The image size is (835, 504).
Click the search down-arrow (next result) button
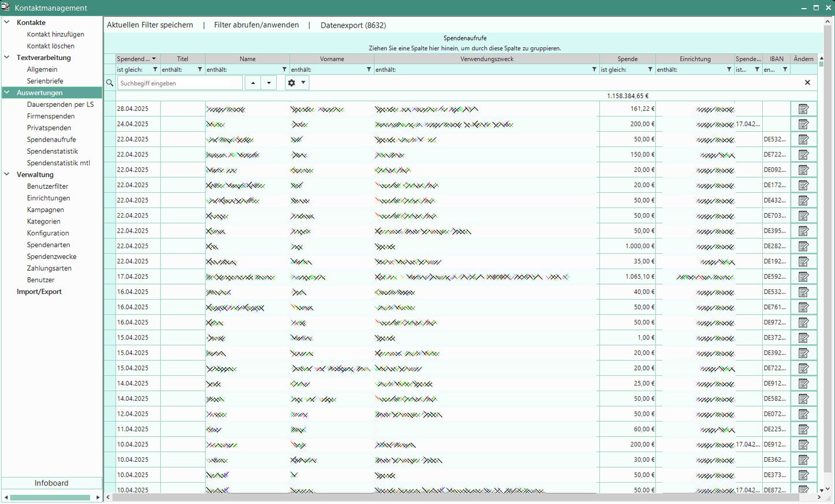[269, 83]
